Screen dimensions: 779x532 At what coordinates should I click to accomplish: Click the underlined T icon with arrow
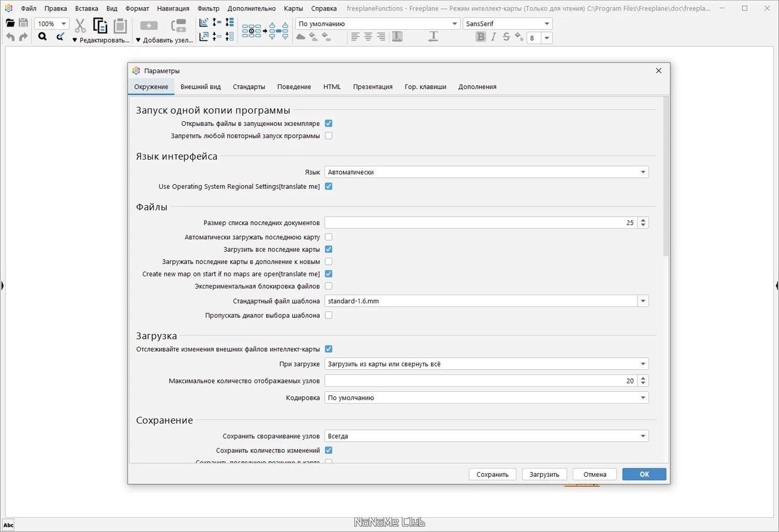[434, 37]
